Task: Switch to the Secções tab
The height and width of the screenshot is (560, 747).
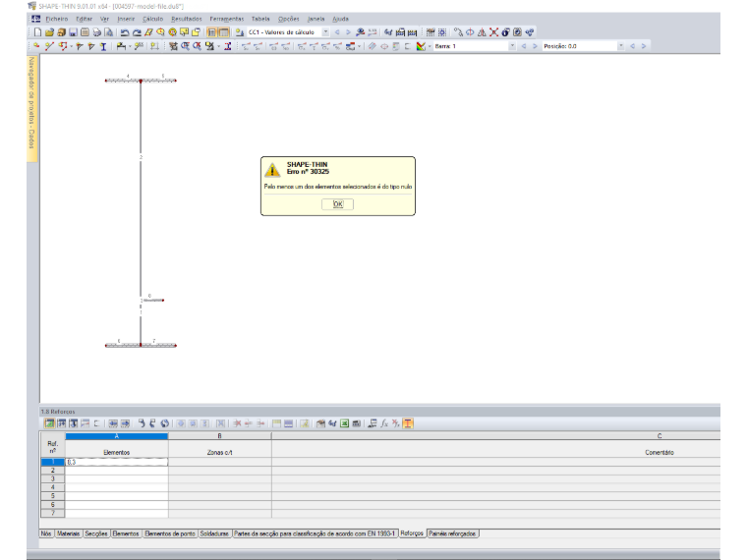Action: click(x=96, y=533)
